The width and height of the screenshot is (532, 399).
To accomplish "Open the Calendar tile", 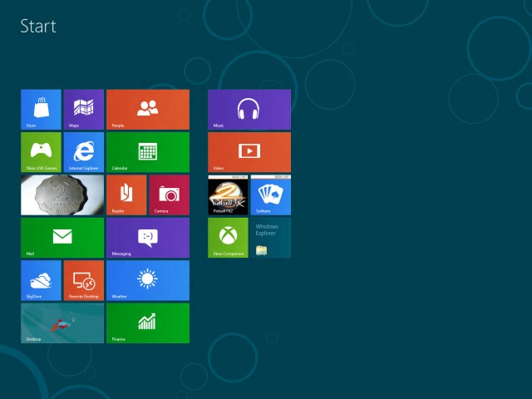I will [x=148, y=152].
